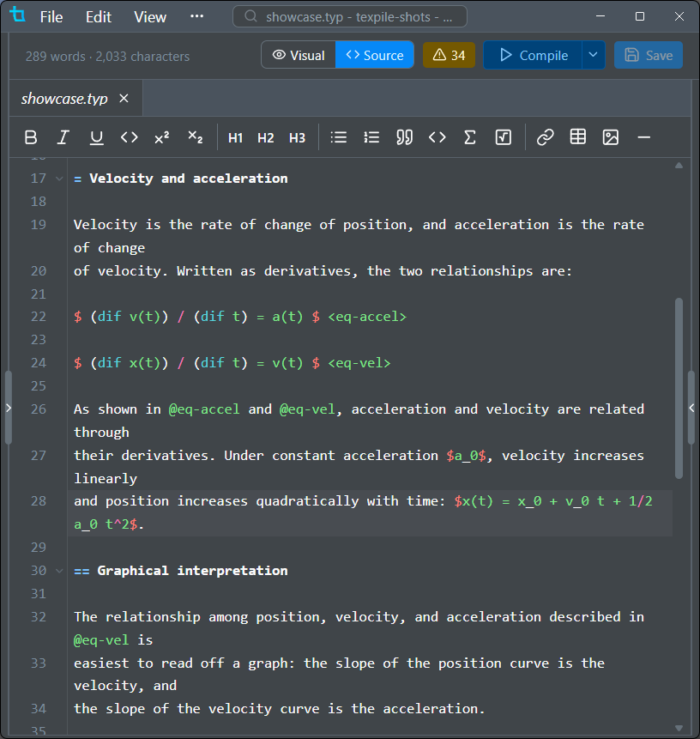Screen dimensions: 700x739
Task: Click the word count status text
Action: [x=107, y=57]
